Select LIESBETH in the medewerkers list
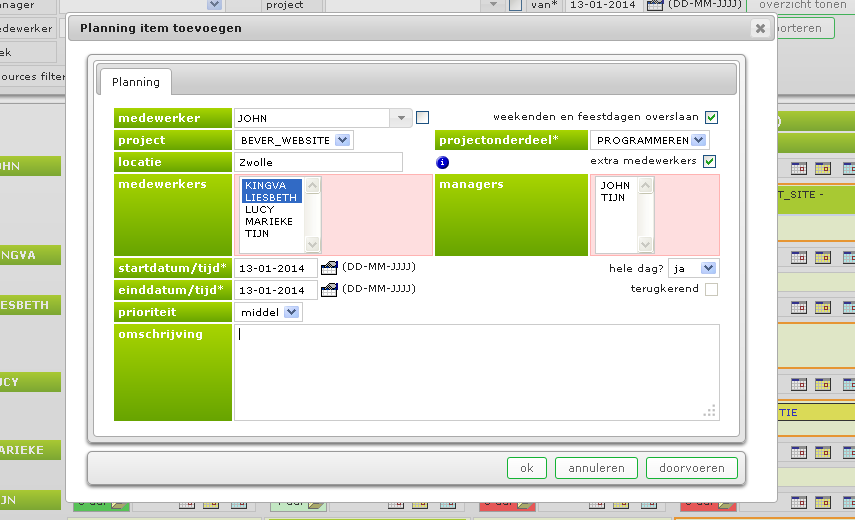Viewport: 855px width, 520px height. point(272,197)
